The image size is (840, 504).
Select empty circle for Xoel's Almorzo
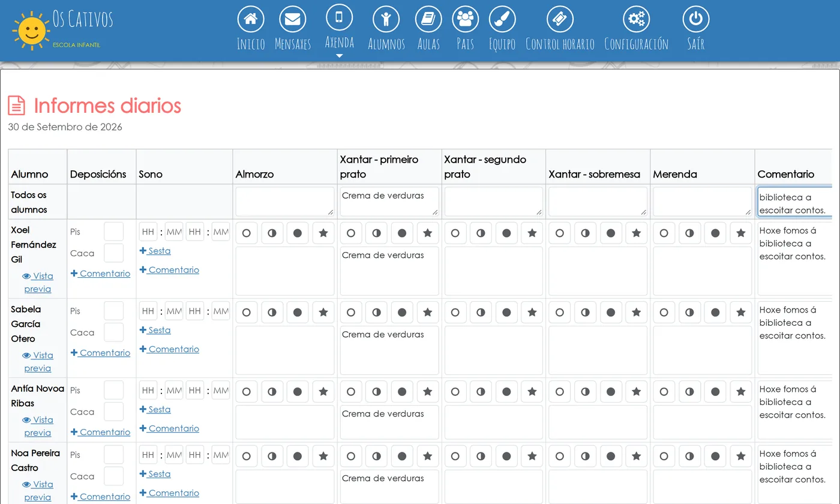pyautogui.click(x=246, y=233)
